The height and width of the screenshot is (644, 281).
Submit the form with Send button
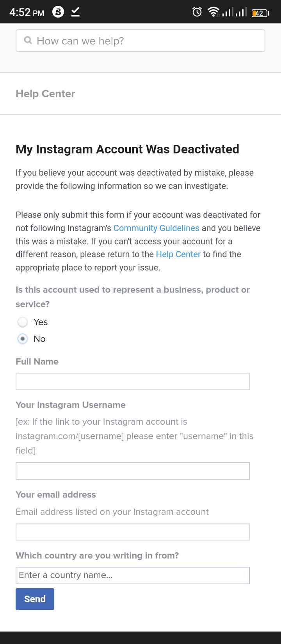click(x=35, y=599)
